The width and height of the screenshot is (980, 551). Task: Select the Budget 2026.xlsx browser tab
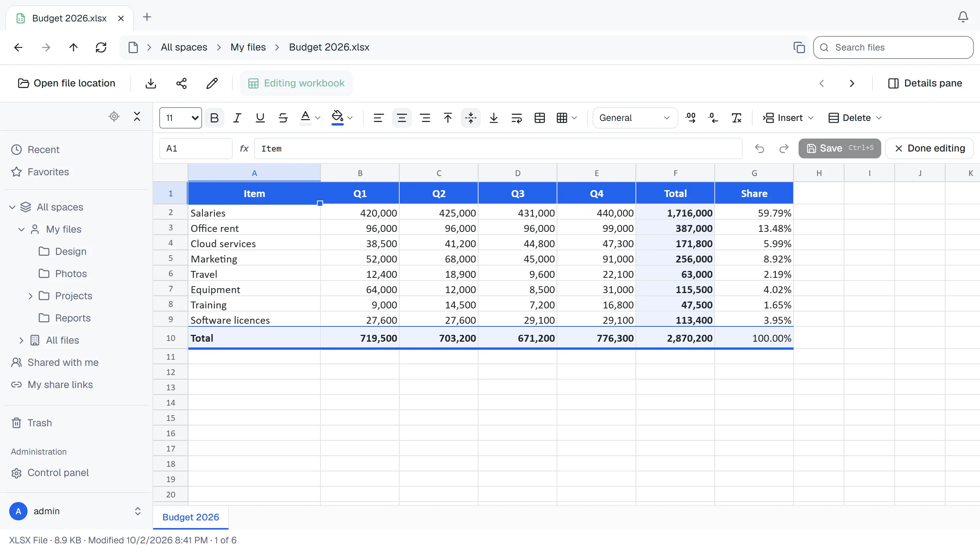[69, 18]
